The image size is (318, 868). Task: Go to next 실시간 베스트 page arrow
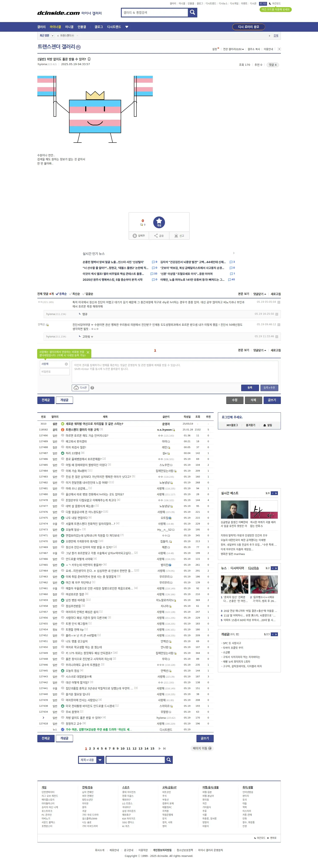tap(276, 493)
